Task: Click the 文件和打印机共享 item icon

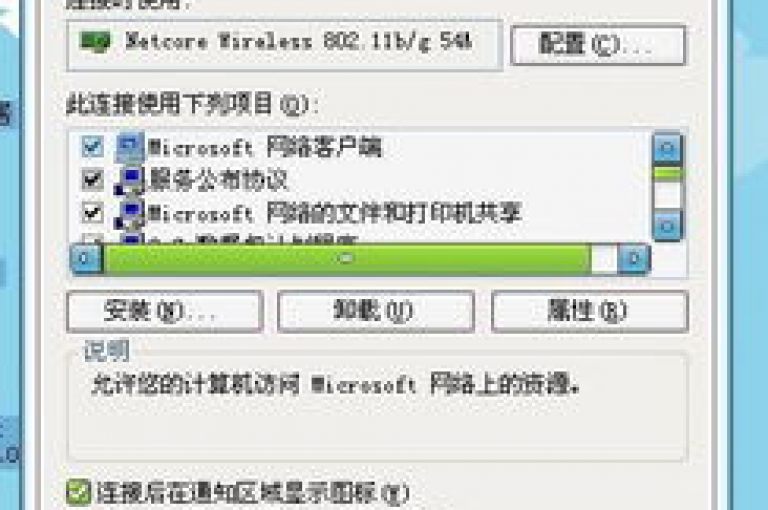Action: tap(130, 214)
